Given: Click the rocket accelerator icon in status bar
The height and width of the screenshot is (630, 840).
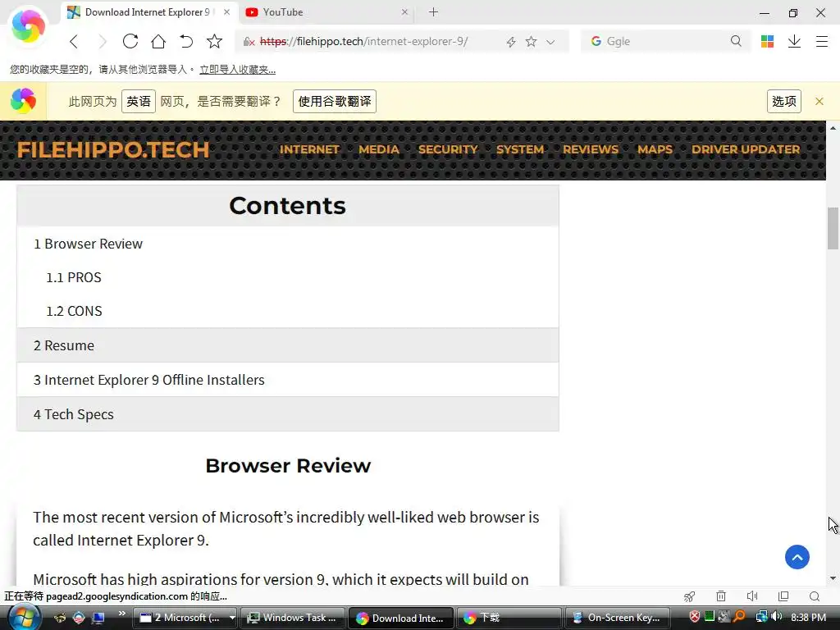Looking at the screenshot, I should 689,596.
